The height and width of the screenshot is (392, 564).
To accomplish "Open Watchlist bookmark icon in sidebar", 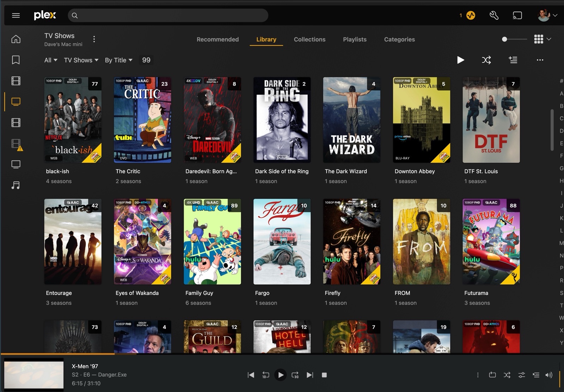I will coord(16,60).
